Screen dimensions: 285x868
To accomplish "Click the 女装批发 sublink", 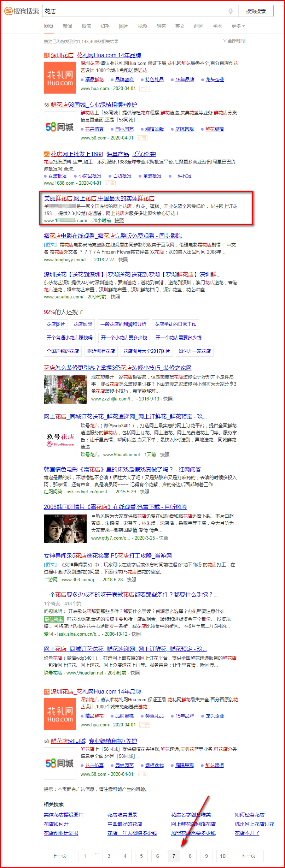I will point(58,176).
